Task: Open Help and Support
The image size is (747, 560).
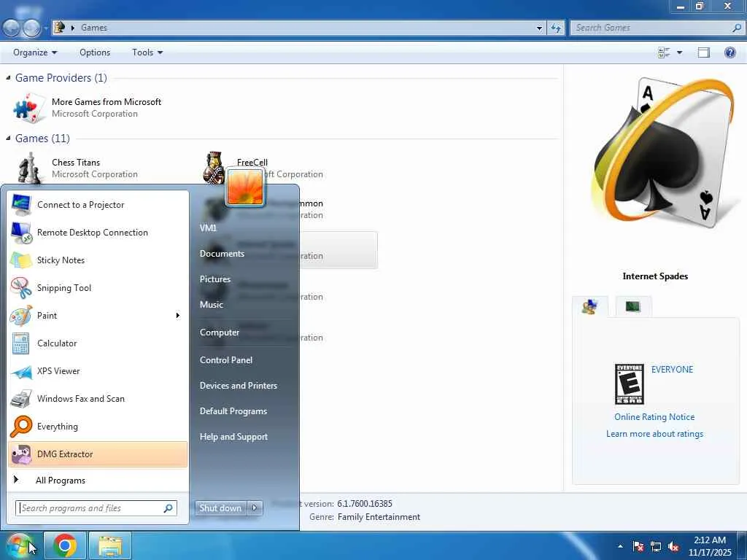Action: [x=234, y=437]
